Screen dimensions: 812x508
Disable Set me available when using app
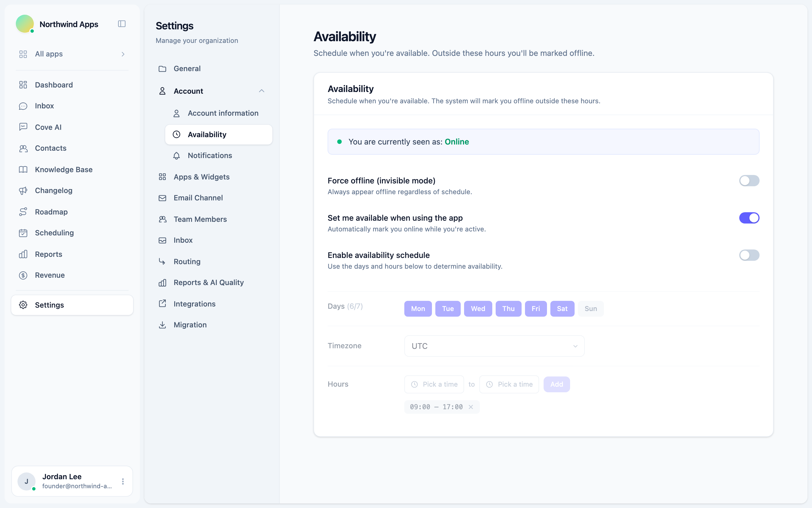[749, 218]
